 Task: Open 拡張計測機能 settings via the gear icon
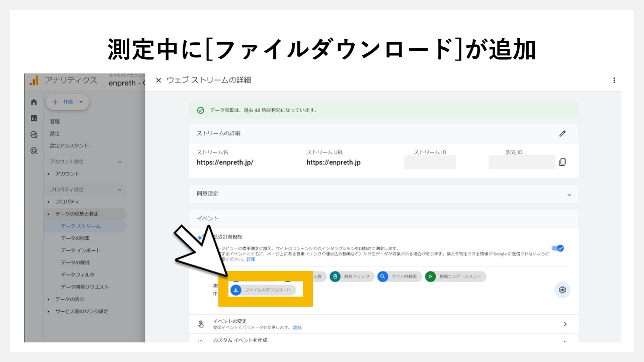click(562, 290)
